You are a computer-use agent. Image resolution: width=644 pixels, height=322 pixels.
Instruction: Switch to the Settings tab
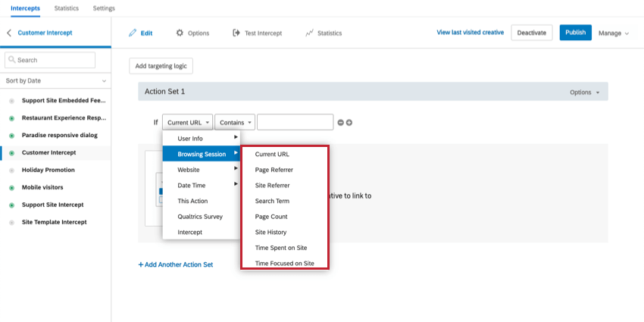click(x=104, y=8)
